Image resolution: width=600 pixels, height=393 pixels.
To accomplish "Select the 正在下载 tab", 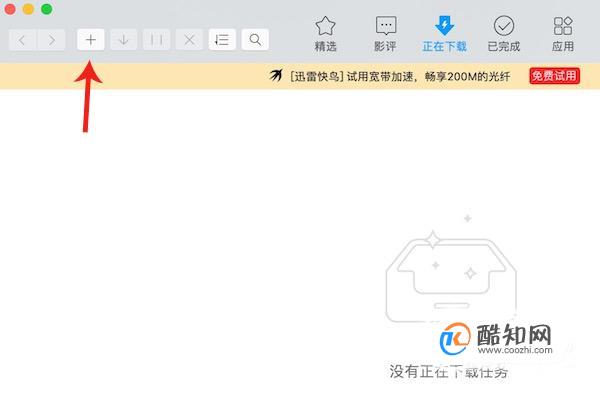I will [x=445, y=34].
